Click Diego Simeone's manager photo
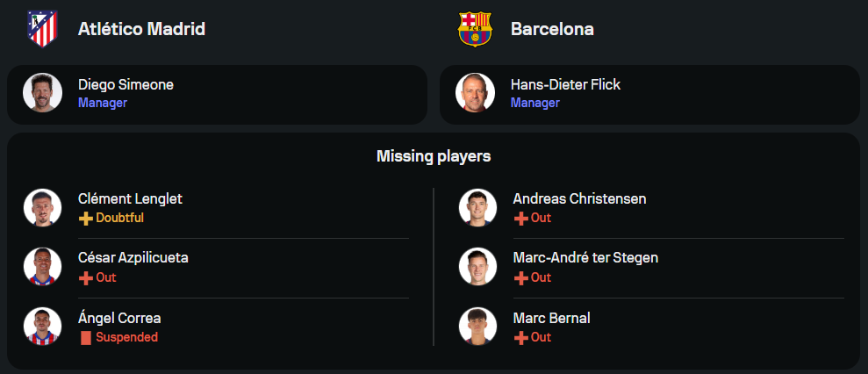868x374 pixels. [x=42, y=93]
